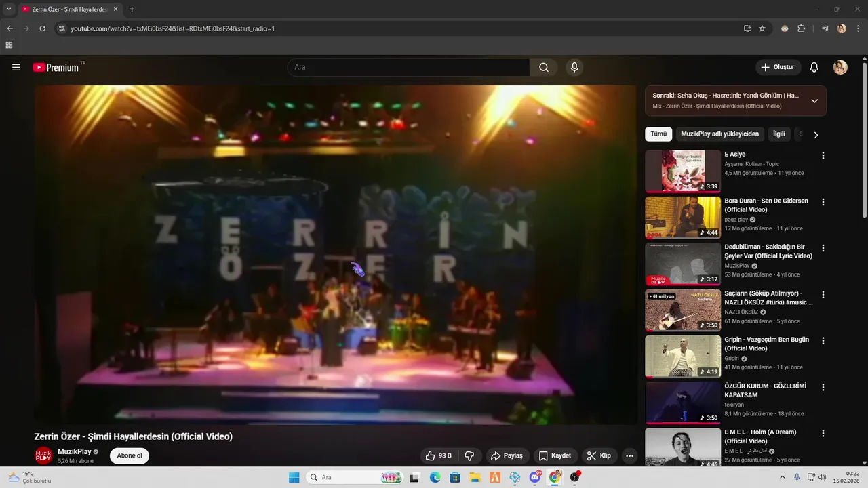The width and height of the screenshot is (868, 488).
Task: Open the apps grid in bookmarks bar
Action: [x=9, y=45]
